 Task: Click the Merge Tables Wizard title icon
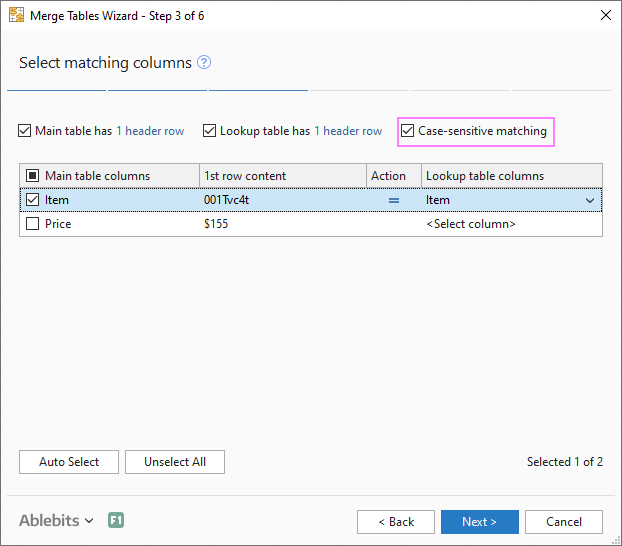16,15
